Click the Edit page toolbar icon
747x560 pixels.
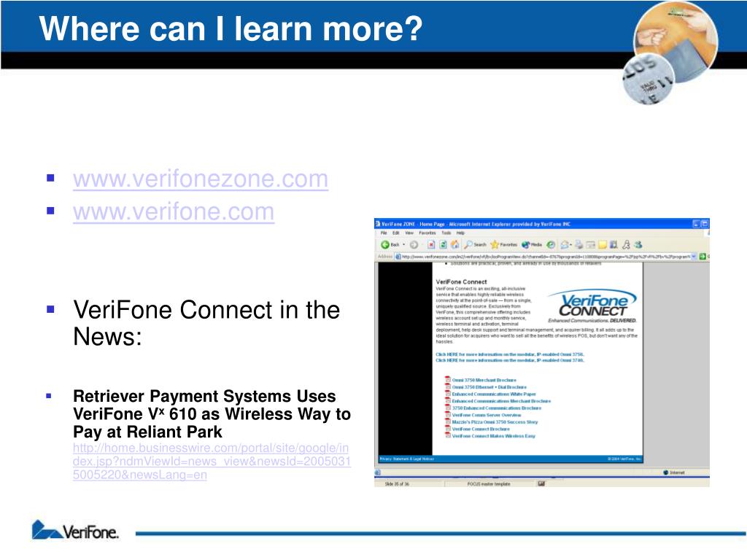point(591,245)
